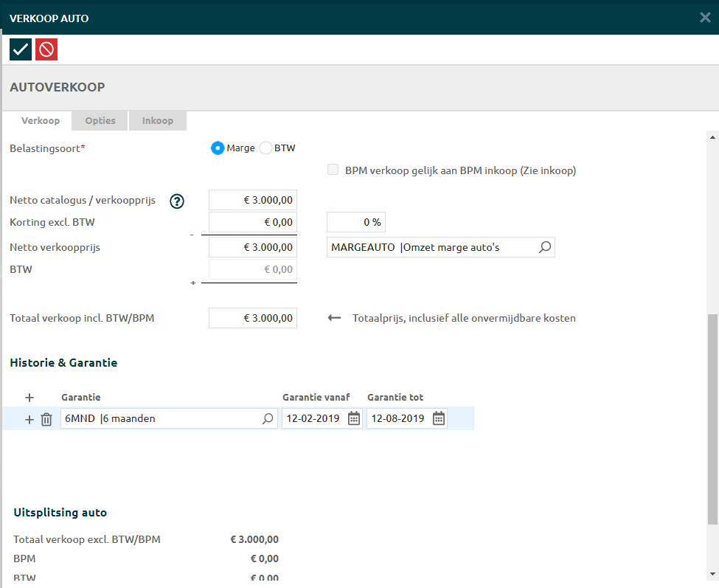
Task: Click the green checkmark save icon
Action: coord(21,49)
